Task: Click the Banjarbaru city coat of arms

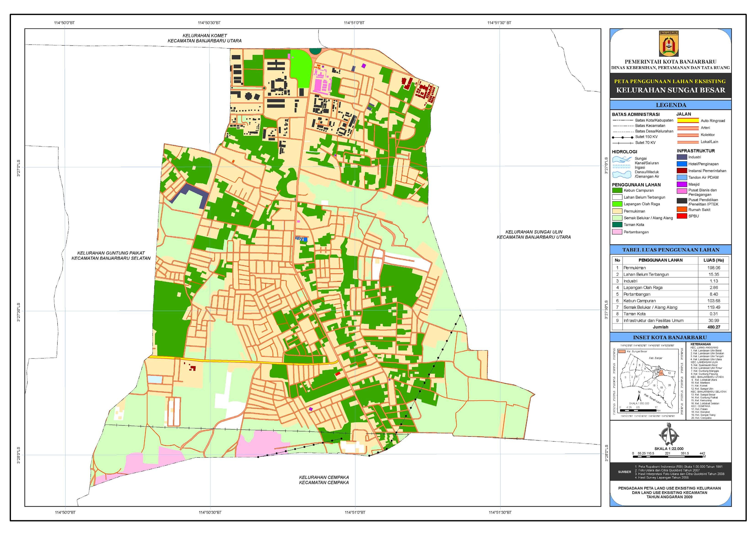Action: click(x=669, y=44)
